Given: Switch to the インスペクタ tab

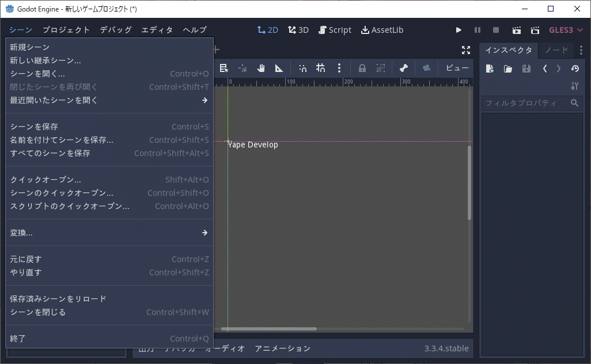Looking at the screenshot, I should tap(509, 50).
